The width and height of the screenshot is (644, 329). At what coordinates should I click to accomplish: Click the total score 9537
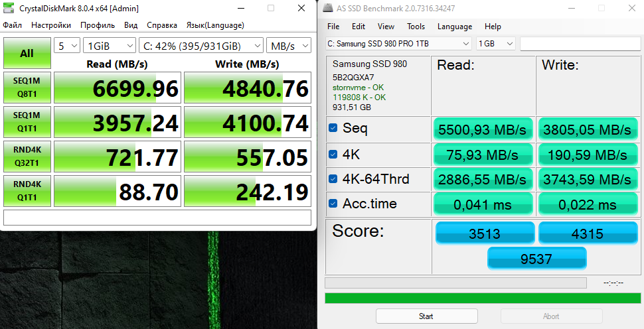point(537,259)
